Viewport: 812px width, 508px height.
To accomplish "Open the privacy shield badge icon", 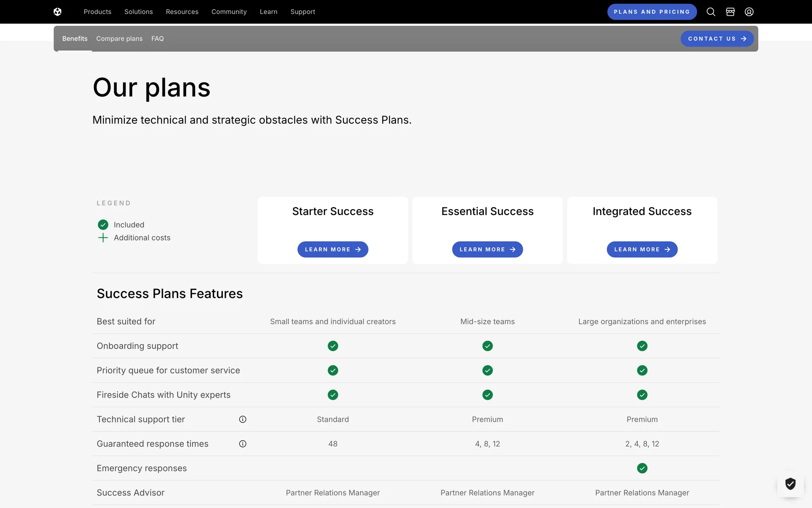I will pos(790,483).
